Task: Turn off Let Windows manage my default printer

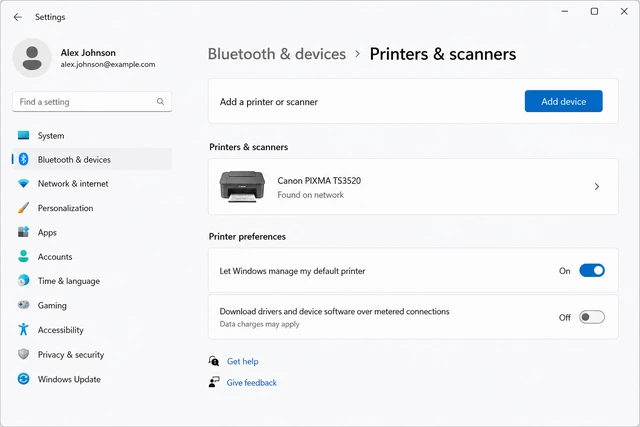Action: [x=592, y=271]
